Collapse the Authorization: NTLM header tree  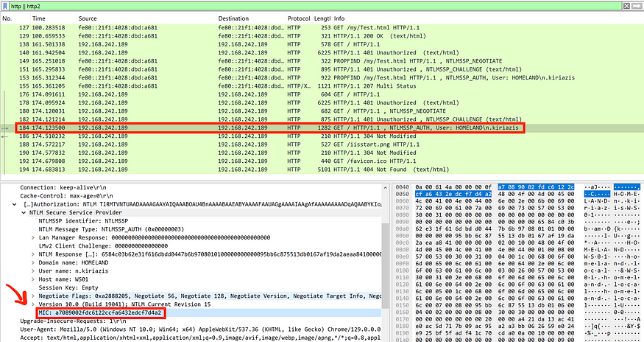[x=15, y=204]
